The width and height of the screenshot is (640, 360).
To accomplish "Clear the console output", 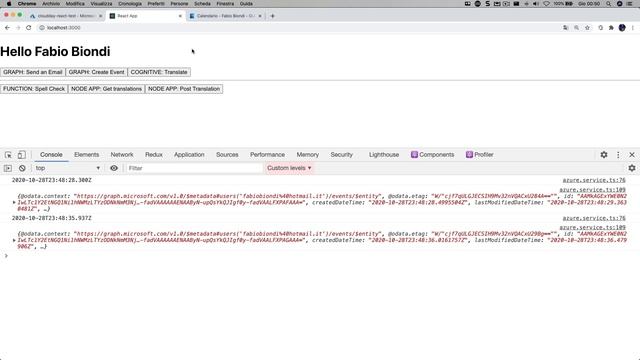I will (x=22, y=168).
